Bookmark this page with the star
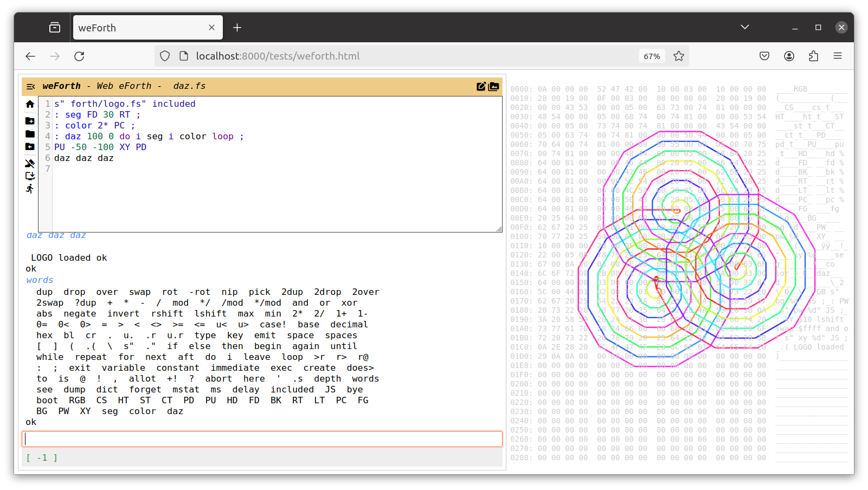Screen dimensions: 868x490 point(679,56)
